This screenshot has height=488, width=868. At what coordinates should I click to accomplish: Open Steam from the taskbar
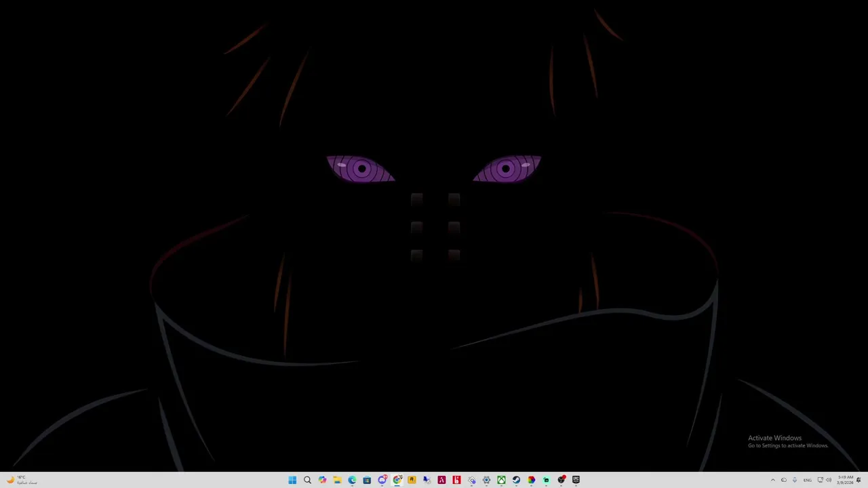(516, 480)
